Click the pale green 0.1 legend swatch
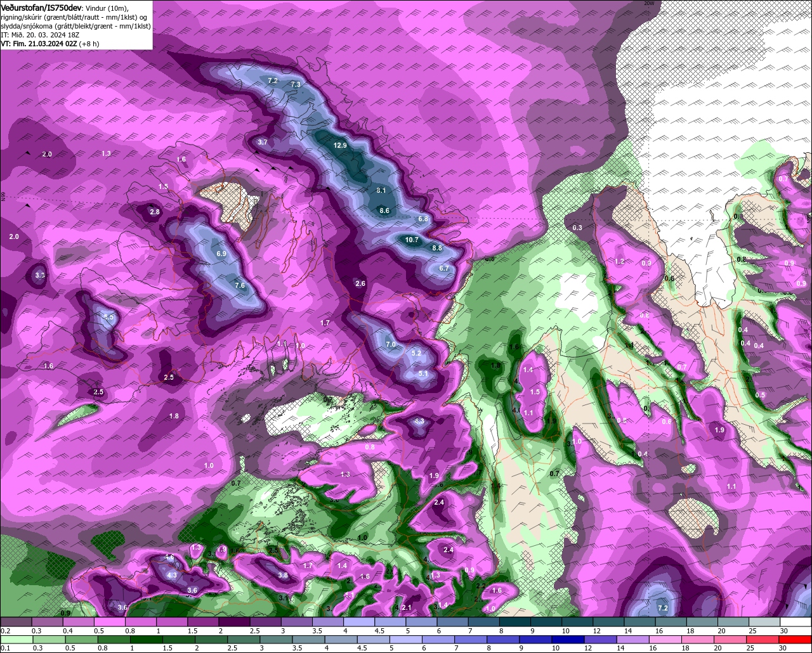Image resolution: width=812 pixels, height=653 pixels. click(x=16, y=639)
